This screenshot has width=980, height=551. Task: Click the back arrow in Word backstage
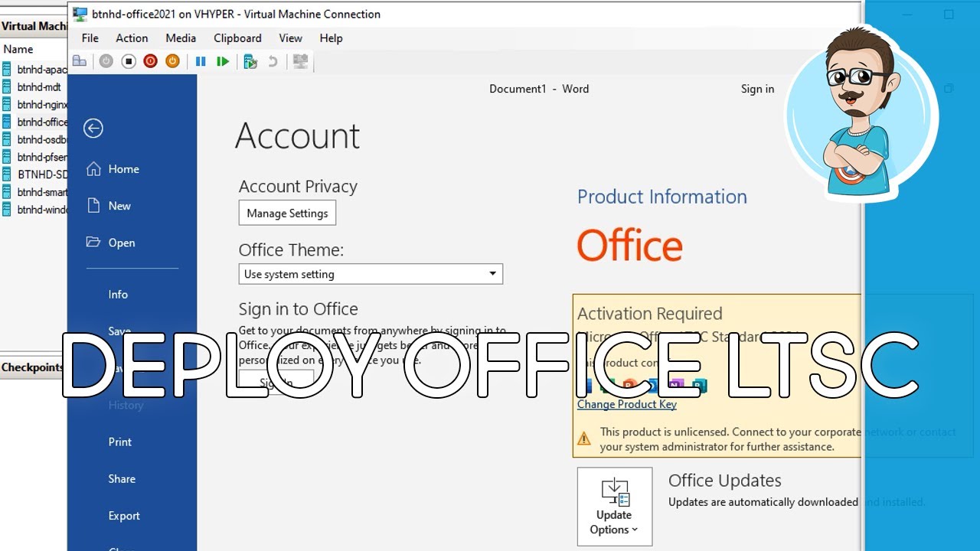(x=93, y=128)
